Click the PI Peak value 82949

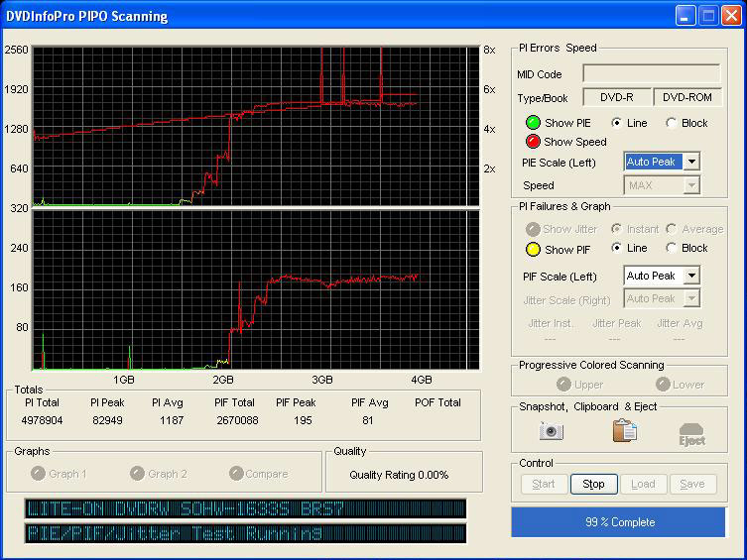click(x=107, y=420)
